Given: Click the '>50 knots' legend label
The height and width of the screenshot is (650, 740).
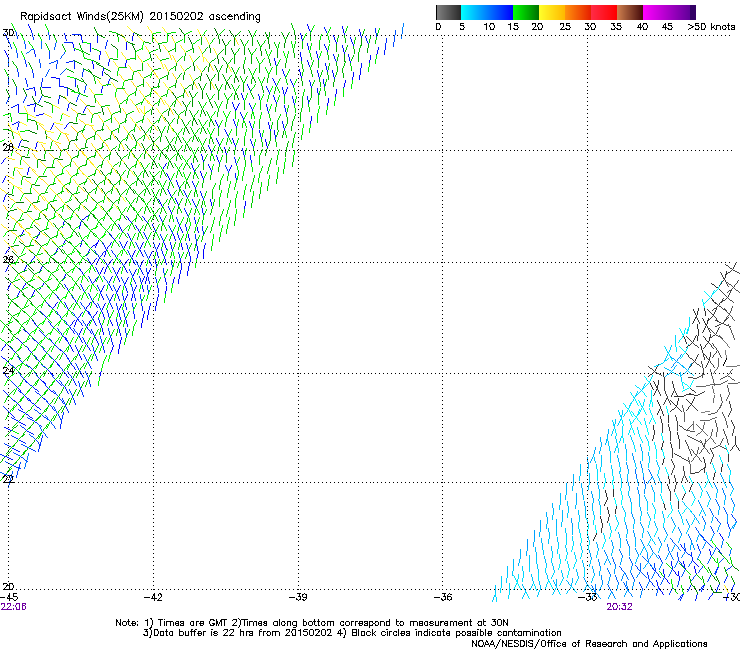Looking at the screenshot, I should click(711, 27).
